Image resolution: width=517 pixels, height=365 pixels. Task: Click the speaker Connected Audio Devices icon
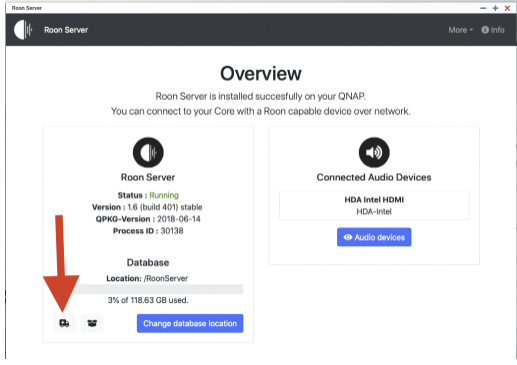[374, 152]
